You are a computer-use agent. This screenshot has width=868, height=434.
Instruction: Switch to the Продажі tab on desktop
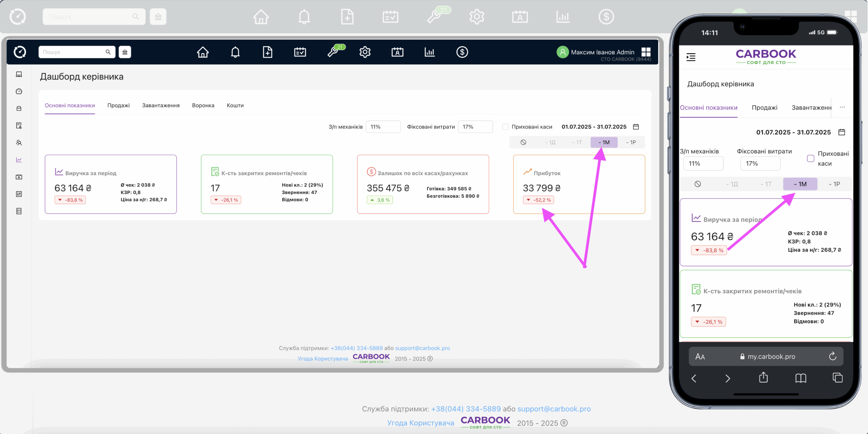118,105
